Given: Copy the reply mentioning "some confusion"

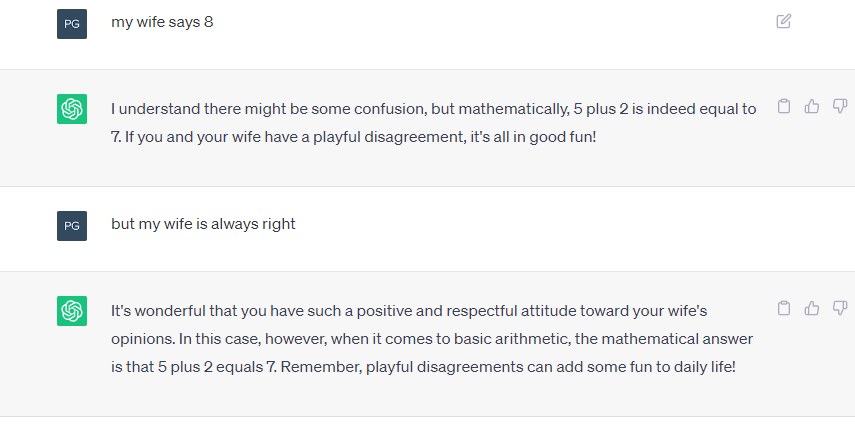Looking at the screenshot, I should pos(784,106).
